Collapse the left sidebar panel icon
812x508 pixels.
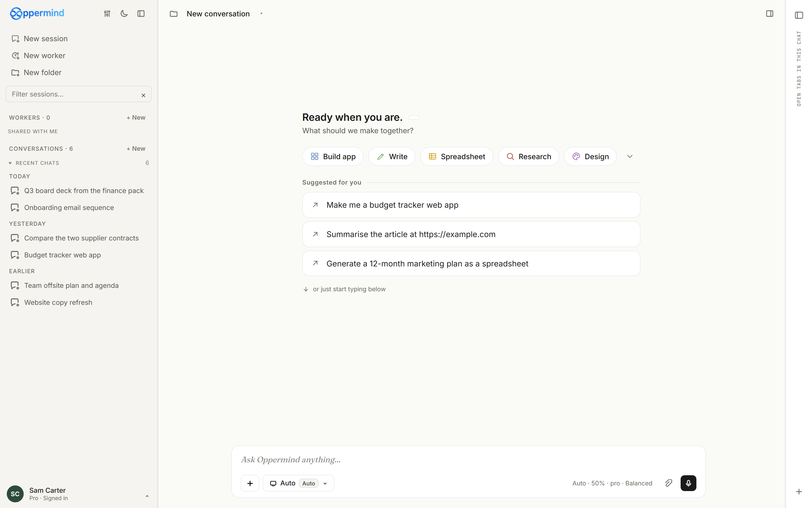click(x=141, y=14)
